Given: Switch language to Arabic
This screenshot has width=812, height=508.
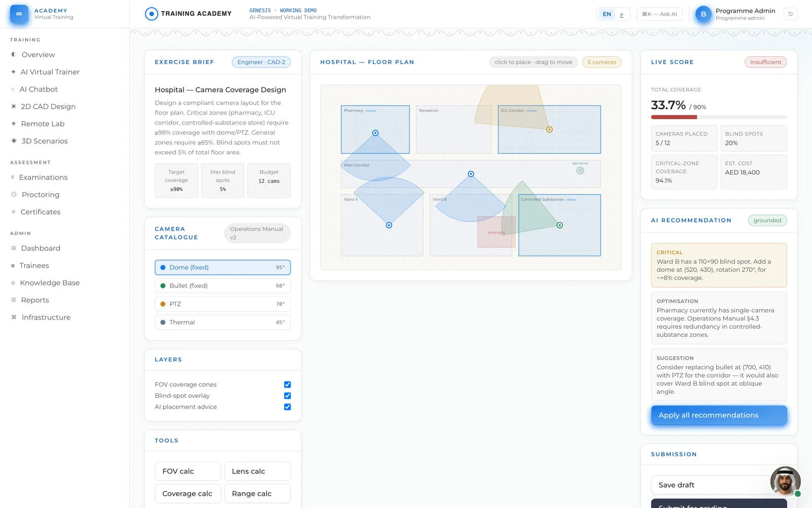Looking at the screenshot, I should click(622, 14).
